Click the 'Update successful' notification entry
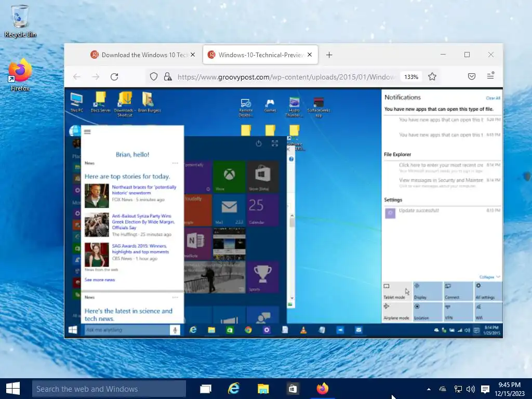 point(443,213)
